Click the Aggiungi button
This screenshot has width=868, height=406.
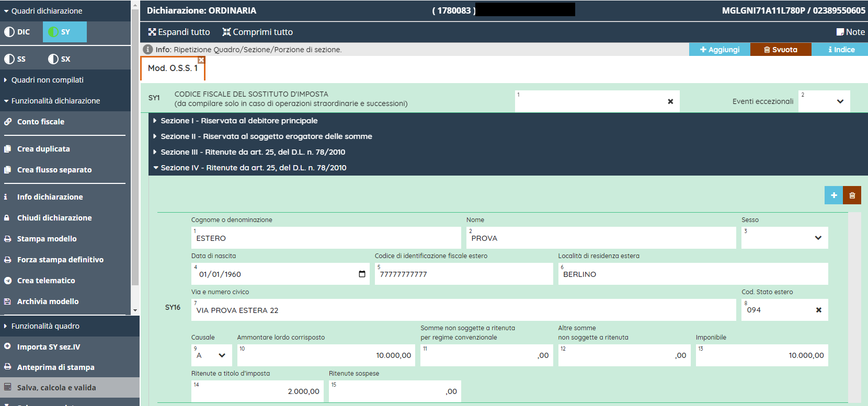pos(719,50)
